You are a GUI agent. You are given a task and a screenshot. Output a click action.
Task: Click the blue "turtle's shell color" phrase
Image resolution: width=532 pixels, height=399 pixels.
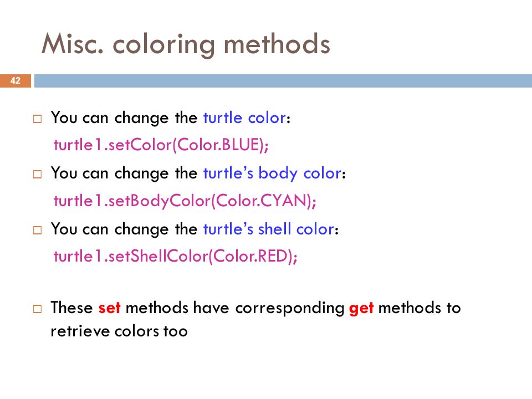[269, 229]
